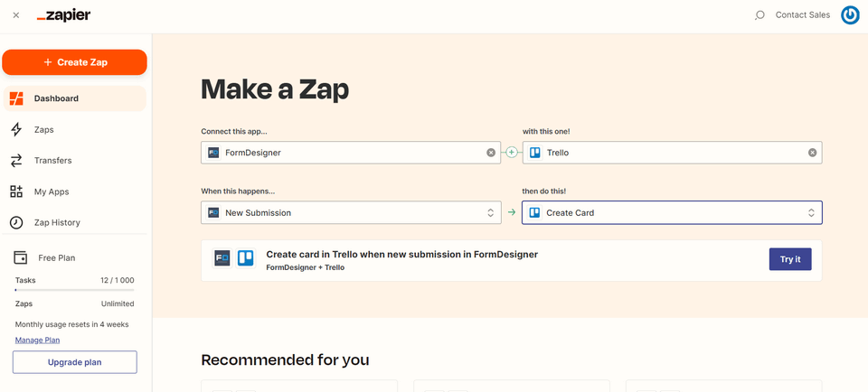Click the Tasks usage progress bar
868x392 pixels.
click(x=75, y=290)
